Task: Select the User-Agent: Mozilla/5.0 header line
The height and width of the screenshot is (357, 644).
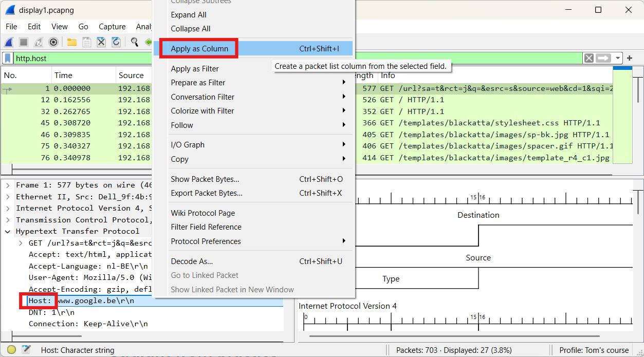Action: 91,277
